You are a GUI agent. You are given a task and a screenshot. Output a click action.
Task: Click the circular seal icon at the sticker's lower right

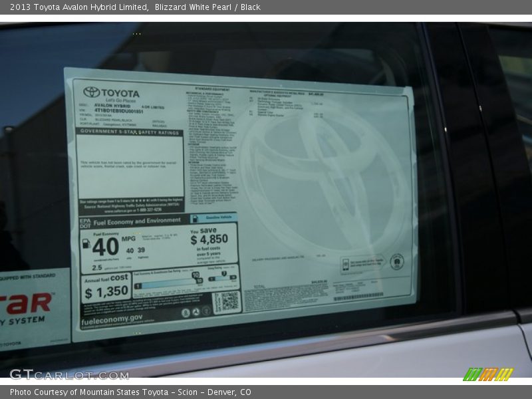coord(396,262)
